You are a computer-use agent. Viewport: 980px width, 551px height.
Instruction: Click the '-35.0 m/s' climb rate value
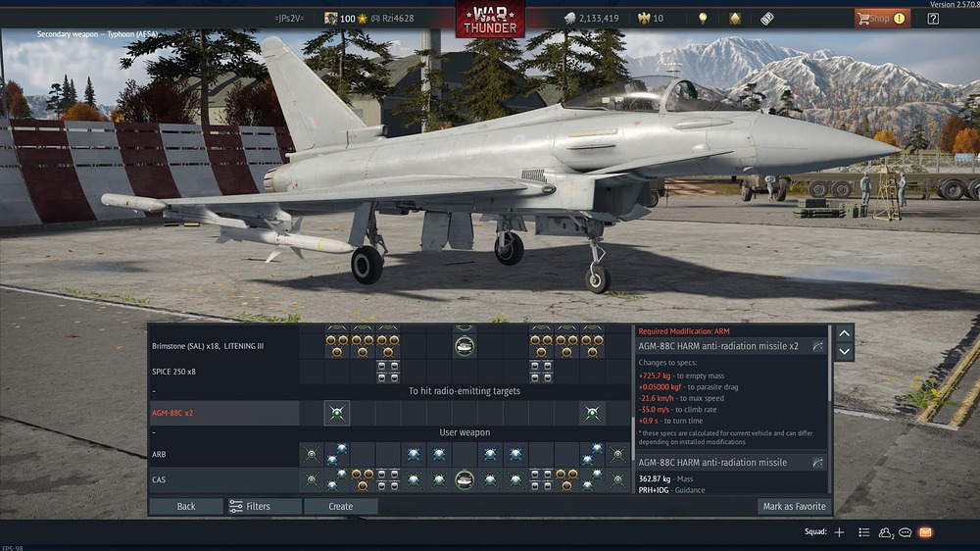coord(654,410)
